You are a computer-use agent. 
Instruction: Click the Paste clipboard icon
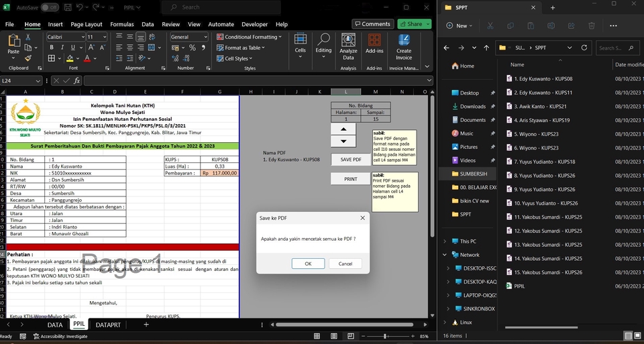tap(13, 41)
